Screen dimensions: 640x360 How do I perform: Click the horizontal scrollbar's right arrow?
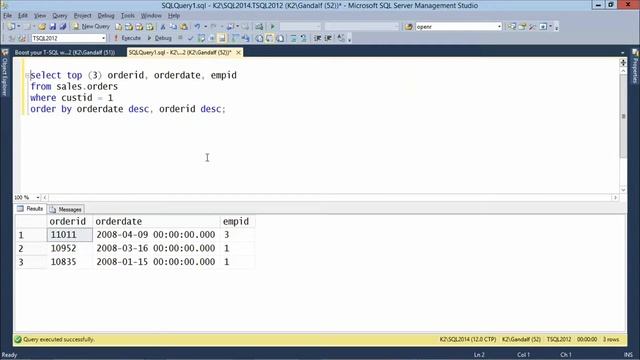(x=615, y=198)
